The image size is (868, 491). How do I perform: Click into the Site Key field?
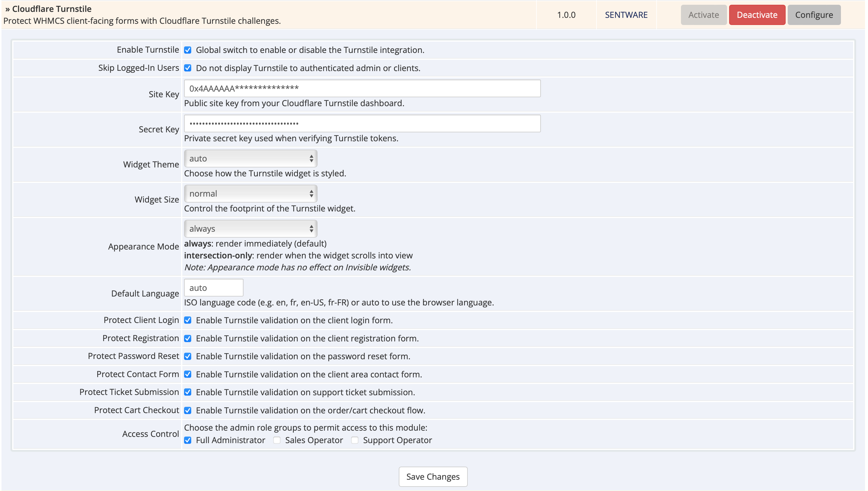362,88
